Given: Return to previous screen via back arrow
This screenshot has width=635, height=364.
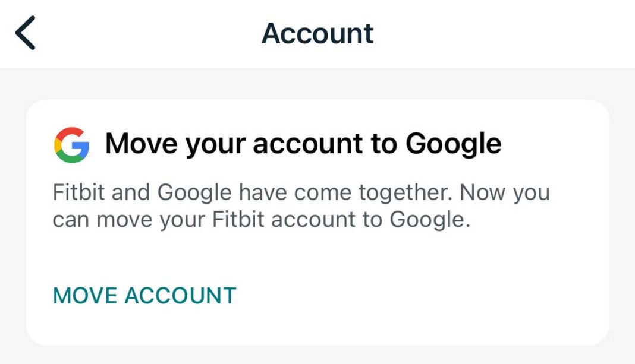Looking at the screenshot, I should pos(25,33).
